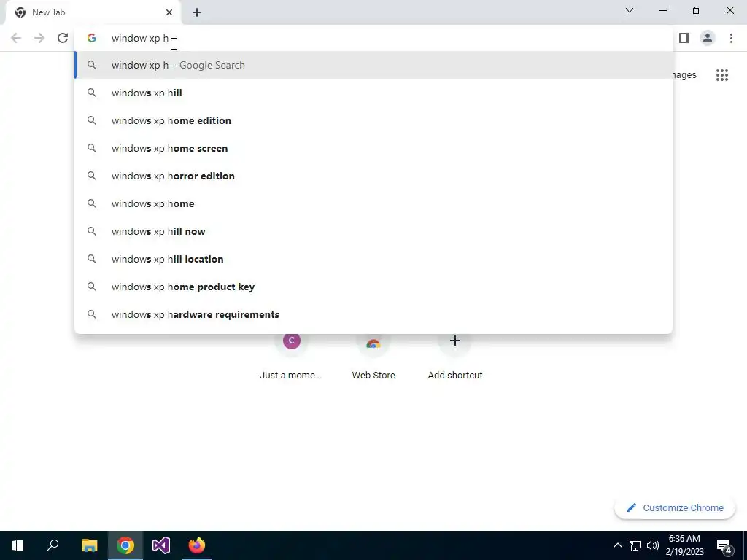Choose 'windows xp hill now' suggestion

click(373, 231)
